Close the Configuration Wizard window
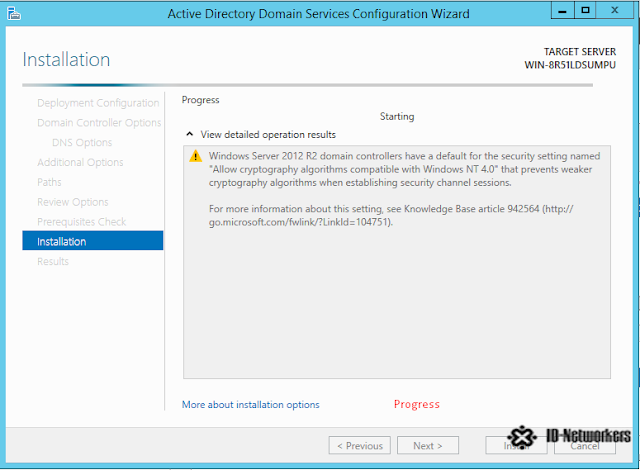 click(614, 11)
